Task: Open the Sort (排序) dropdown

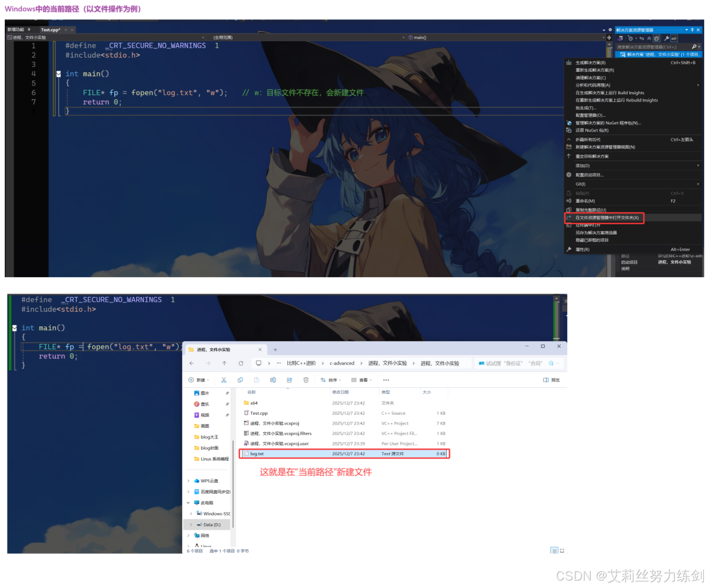Action: [331, 380]
